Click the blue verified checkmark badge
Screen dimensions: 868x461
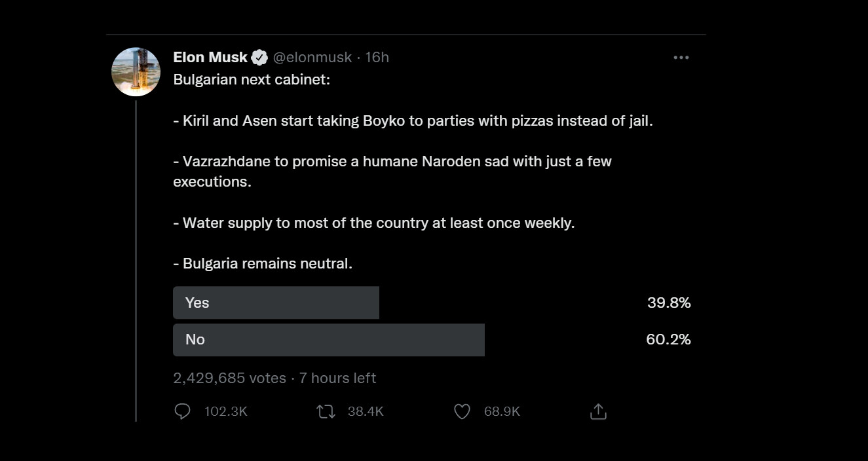[x=260, y=58]
